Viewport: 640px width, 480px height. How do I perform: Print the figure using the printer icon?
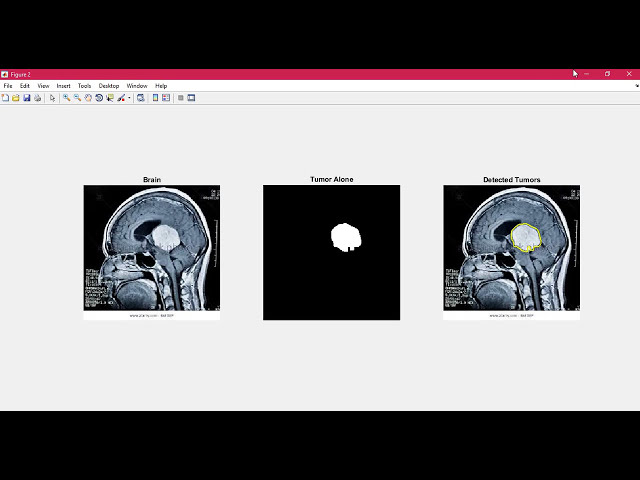[38, 98]
